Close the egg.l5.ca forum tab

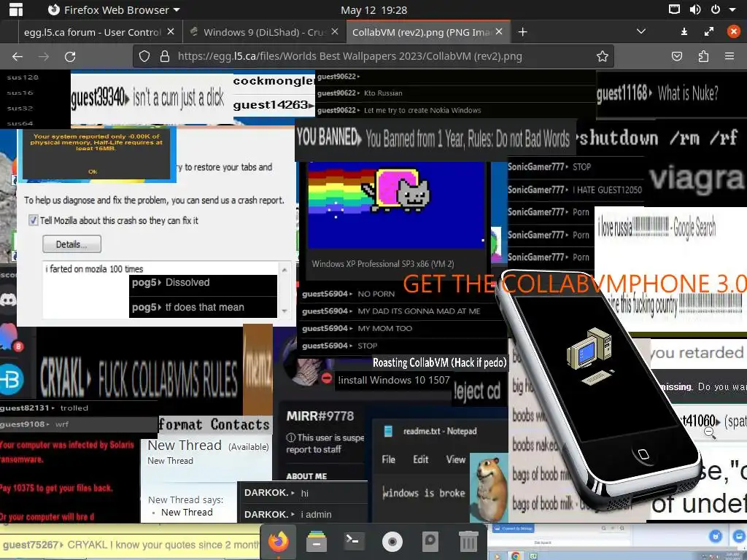(171, 31)
